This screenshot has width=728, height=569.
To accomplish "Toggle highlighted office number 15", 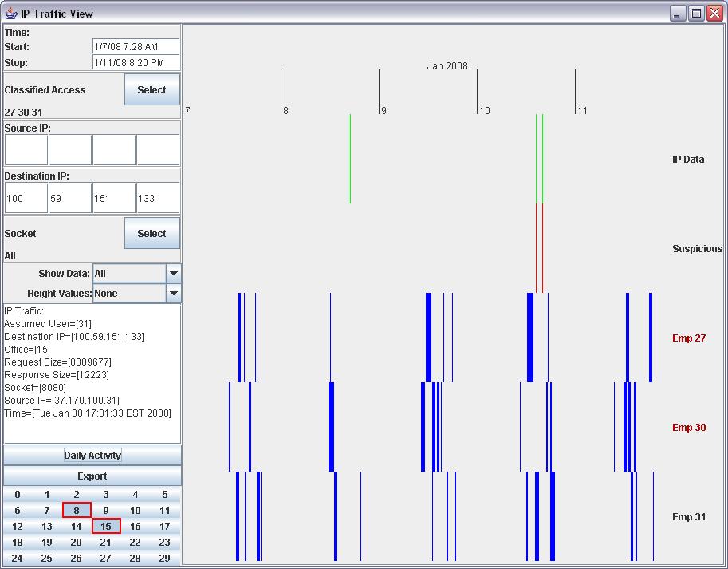I will [106, 526].
